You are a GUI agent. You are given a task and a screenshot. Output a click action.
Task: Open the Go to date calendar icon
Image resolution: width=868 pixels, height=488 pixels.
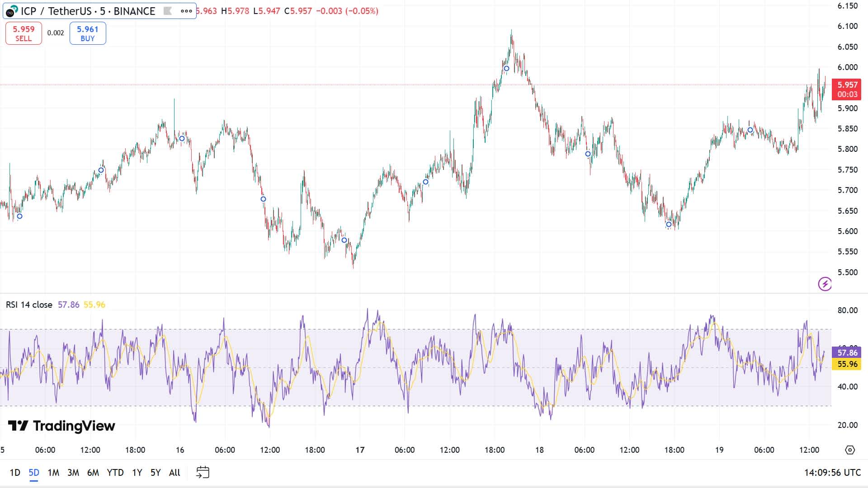203,472
